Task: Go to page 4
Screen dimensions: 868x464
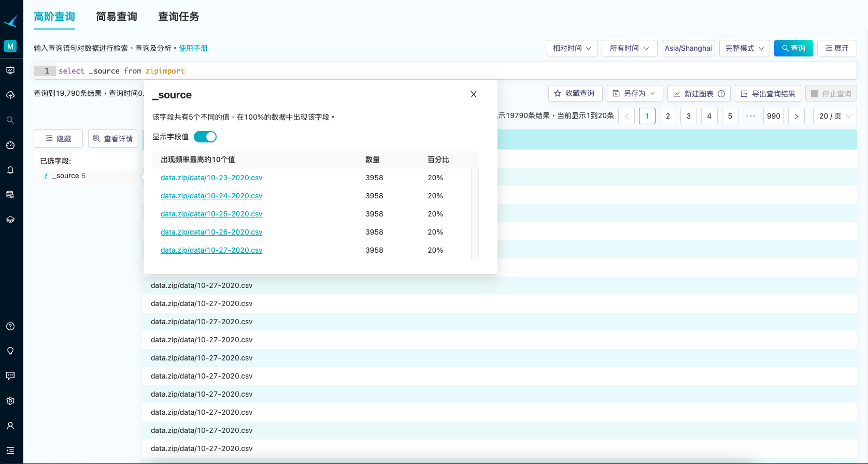Action: 709,116
